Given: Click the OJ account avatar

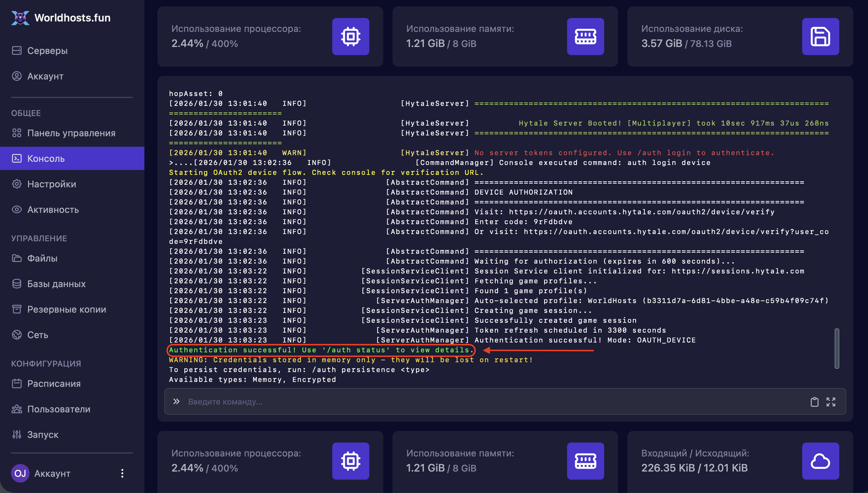Looking at the screenshot, I should tap(20, 473).
